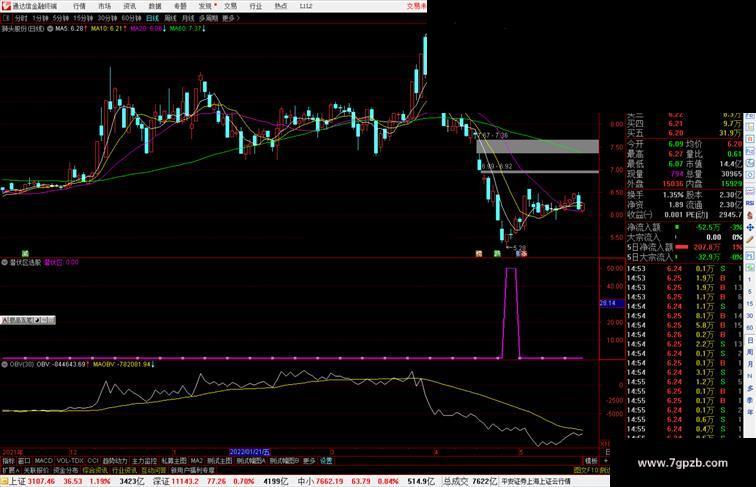Image resolution: width=756 pixels, height=487 pixels.
Task: Click the round icon before 量伏区选股 indicator
Action: [5, 262]
